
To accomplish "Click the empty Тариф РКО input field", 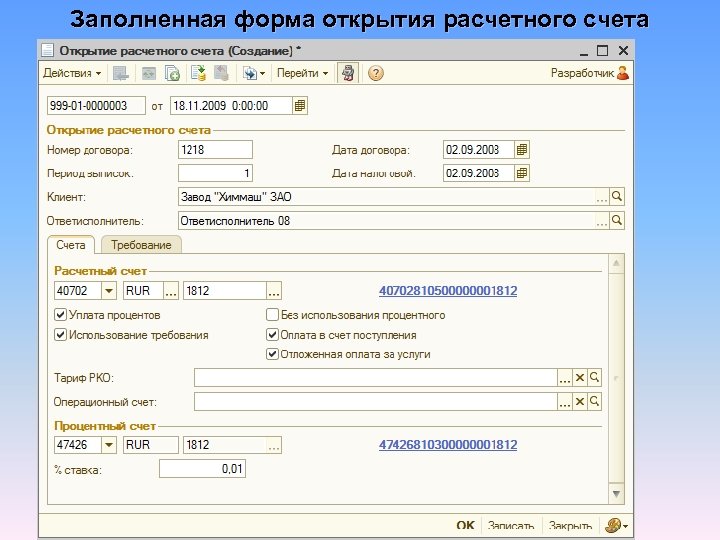I will click(376, 378).
